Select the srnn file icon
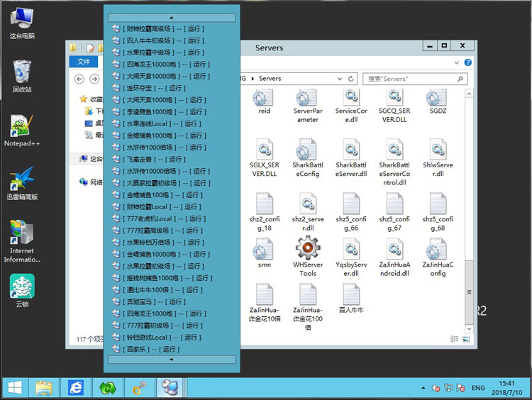 [x=264, y=250]
